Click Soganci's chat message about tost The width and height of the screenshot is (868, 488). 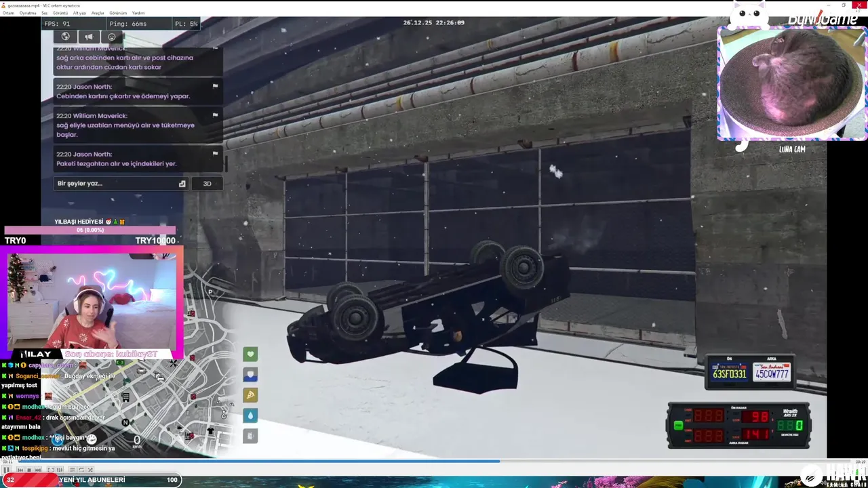click(x=58, y=380)
